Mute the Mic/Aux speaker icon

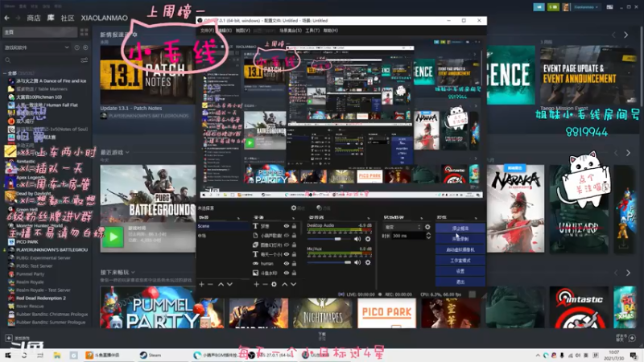(x=357, y=262)
